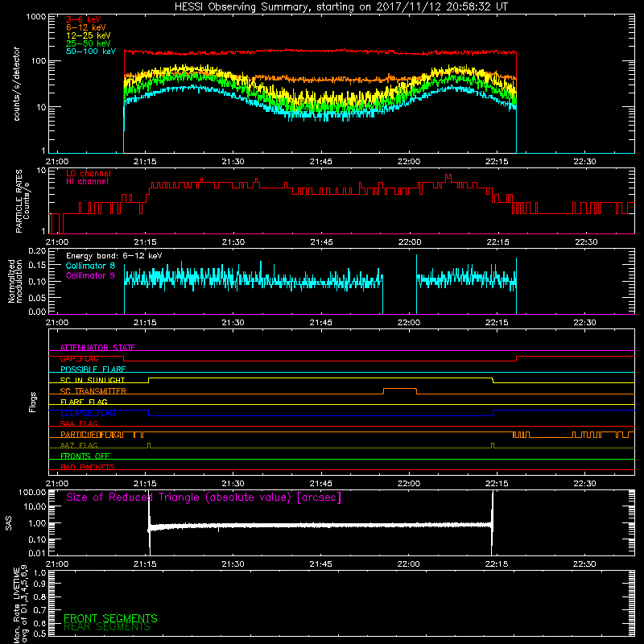Select the Collimator 8 legend label
Viewport: 644px width, 644px height.
pyautogui.click(x=90, y=266)
